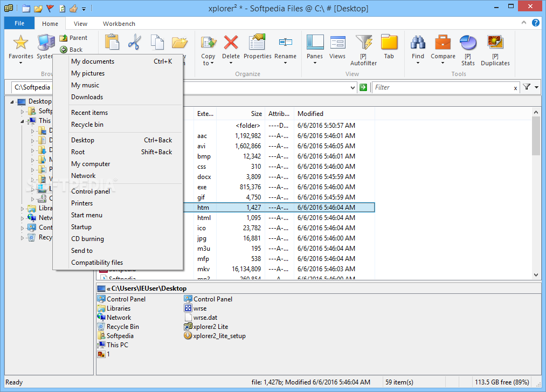Click the green Go arrow by address bar
The height and width of the screenshot is (392, 546).
coord(363,87)
